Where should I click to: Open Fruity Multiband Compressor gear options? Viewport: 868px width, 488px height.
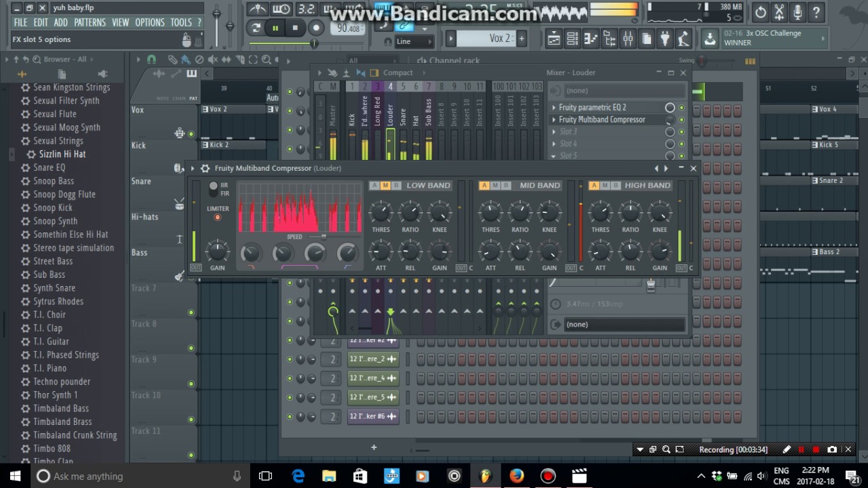205,168
